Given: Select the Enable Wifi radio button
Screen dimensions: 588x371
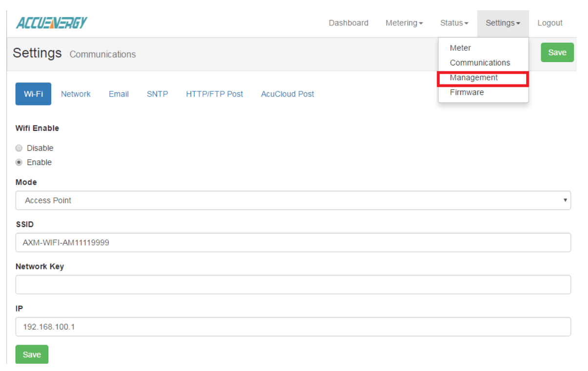Looking at the screenshot, I should point(19,162).
